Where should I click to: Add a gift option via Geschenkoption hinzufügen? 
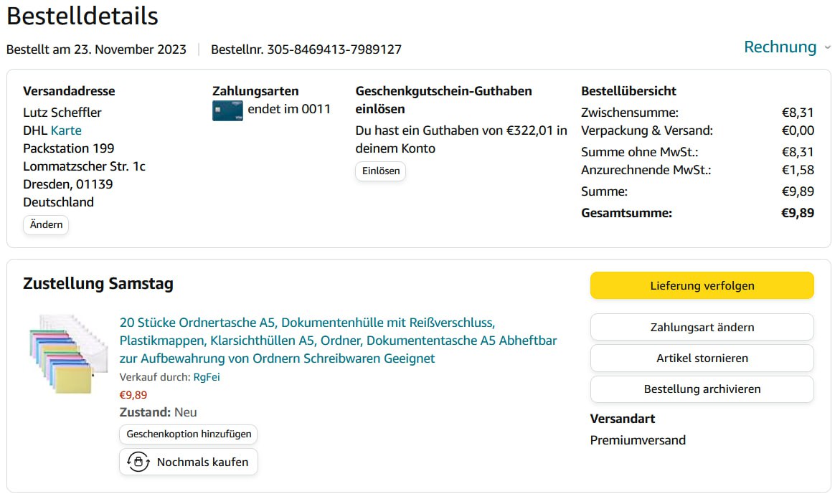click(189, 434)
